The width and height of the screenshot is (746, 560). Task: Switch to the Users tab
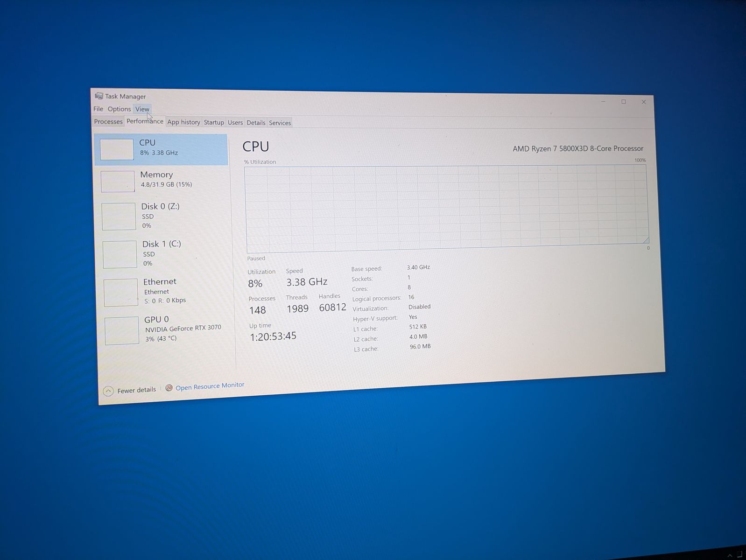click(235, 123)
